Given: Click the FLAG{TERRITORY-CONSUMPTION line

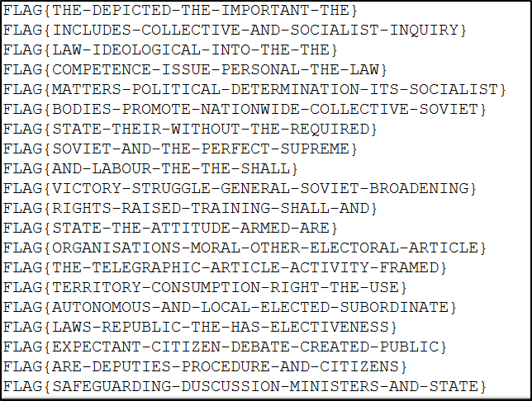Looking at the screenshot, I should pos(205,287).
